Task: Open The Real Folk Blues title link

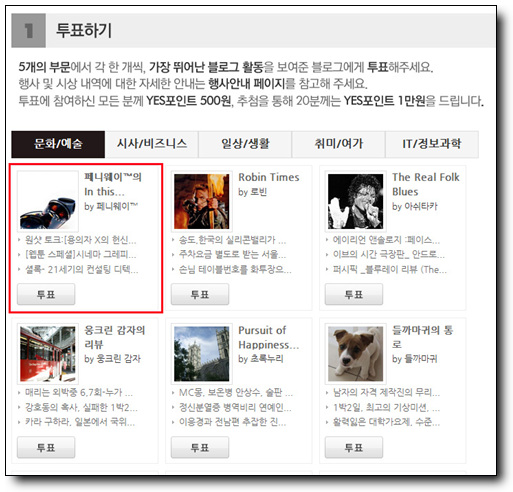Action: 426,184
